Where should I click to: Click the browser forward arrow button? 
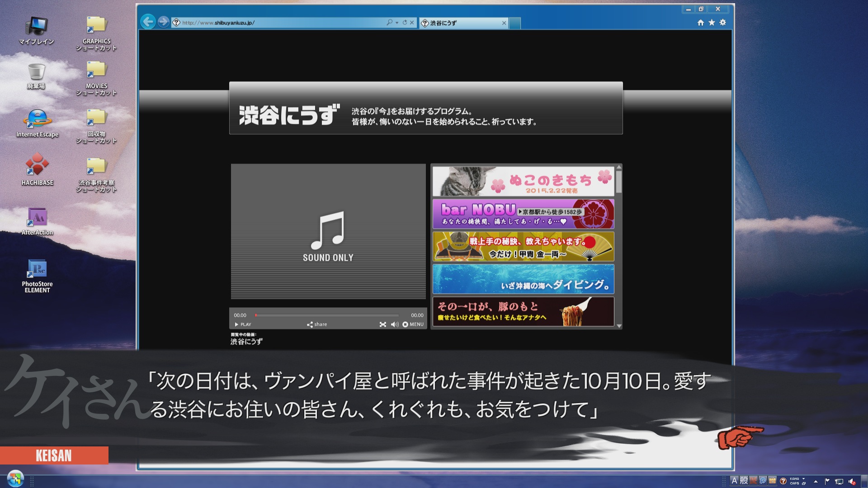click(x=164, y=22)
